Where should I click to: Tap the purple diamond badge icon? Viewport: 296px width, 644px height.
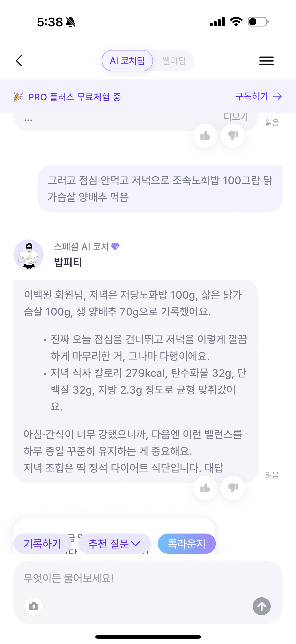point(115,247)
